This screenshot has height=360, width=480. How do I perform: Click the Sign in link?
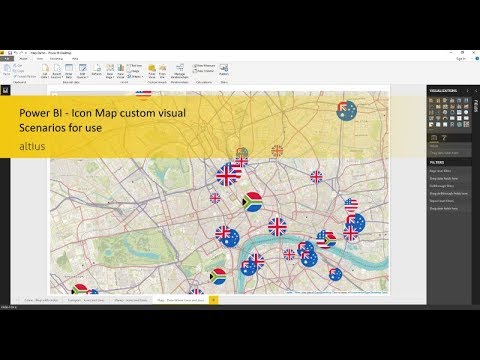(461, 59)
